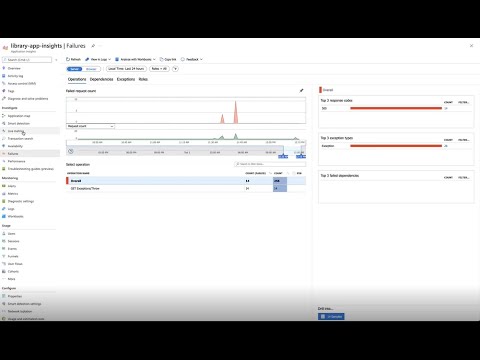
Task: Click the Operation Name column header
Action: click(x=78, y=173)
